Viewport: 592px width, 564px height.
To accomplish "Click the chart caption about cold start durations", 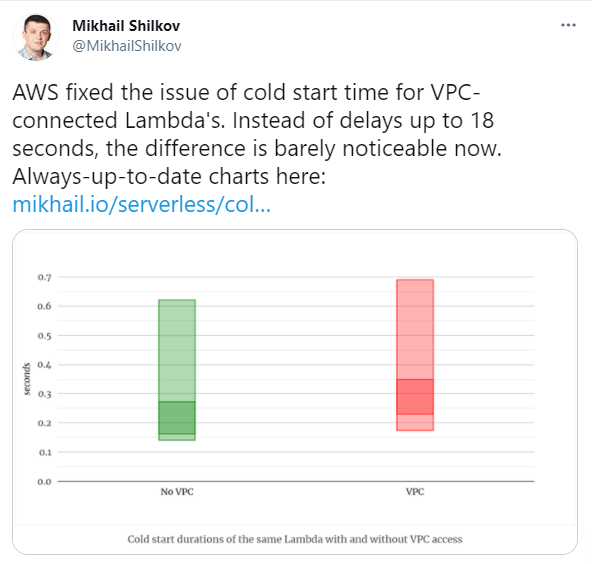I will coord(294,539).
